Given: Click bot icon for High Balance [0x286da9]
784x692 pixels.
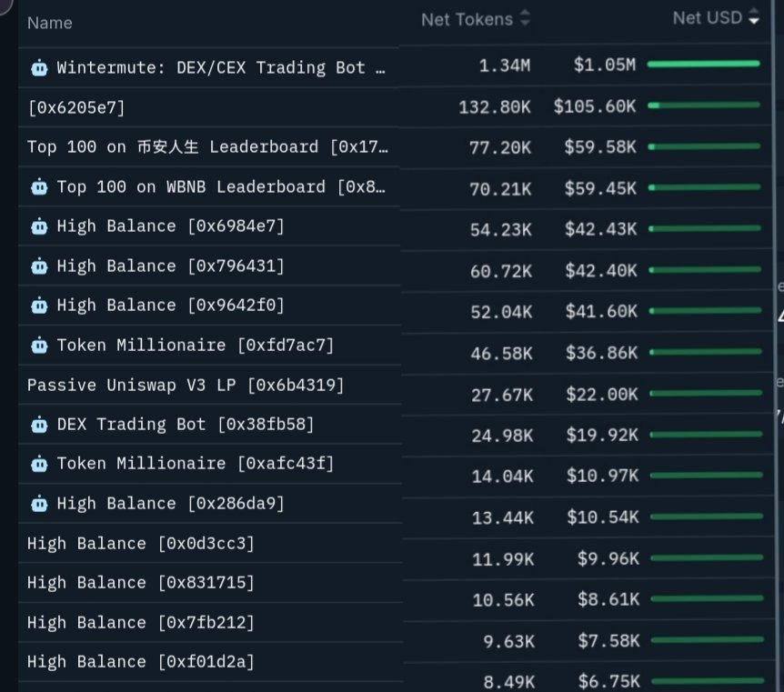Looking at the screenshot, I should click(39, 504).
